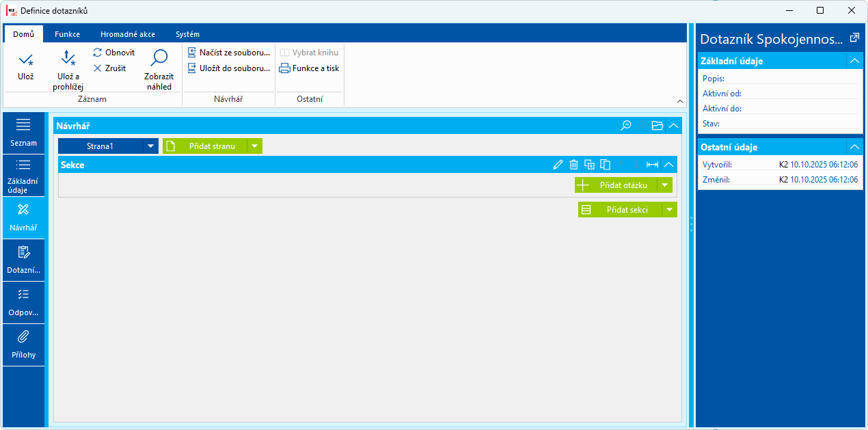
Task: Collapse the Ostatní údaje panel
Action: pos(854,147)
